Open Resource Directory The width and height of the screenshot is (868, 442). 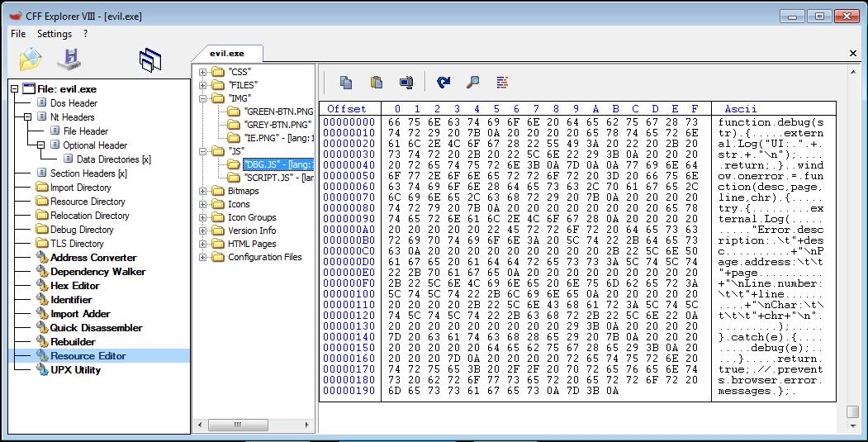click(x=88, y=202)
